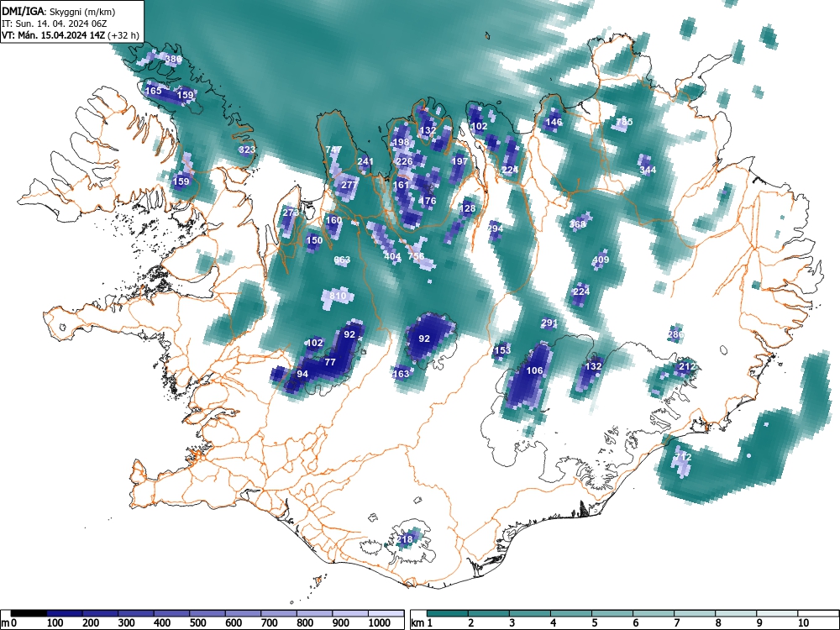The height and width of the screenshot is (630, 840).
Task: Select the 273 value label
Action: (291, 213)
